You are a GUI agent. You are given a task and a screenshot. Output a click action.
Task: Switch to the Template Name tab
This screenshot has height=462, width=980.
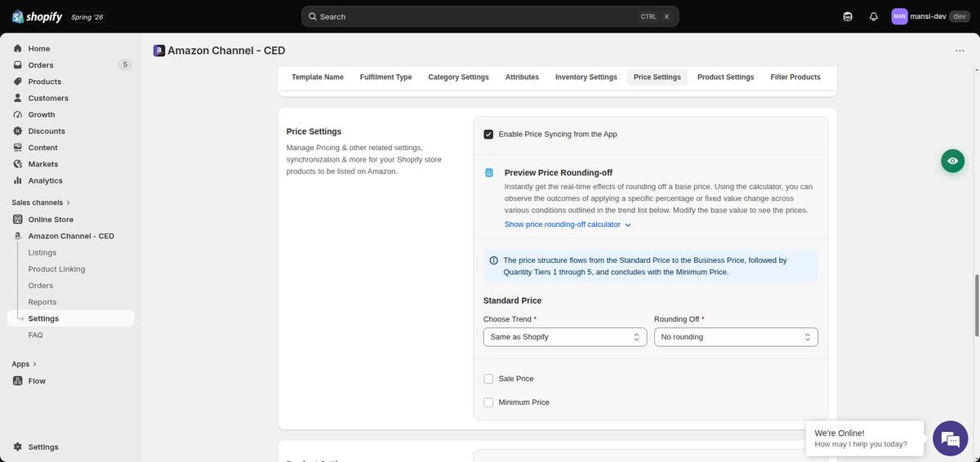pyautogui.click(x=318, y=77)
